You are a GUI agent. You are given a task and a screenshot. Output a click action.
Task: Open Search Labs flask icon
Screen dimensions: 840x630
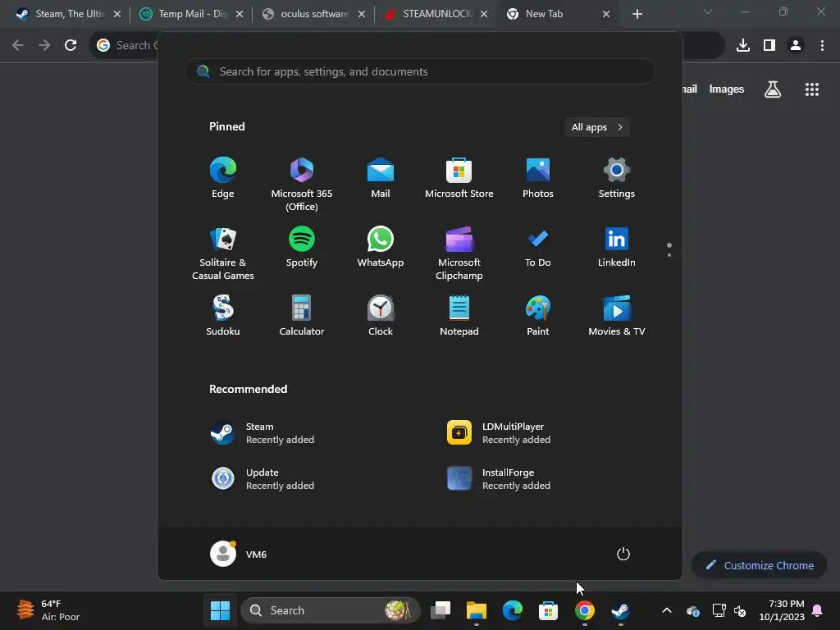(773, 89)
